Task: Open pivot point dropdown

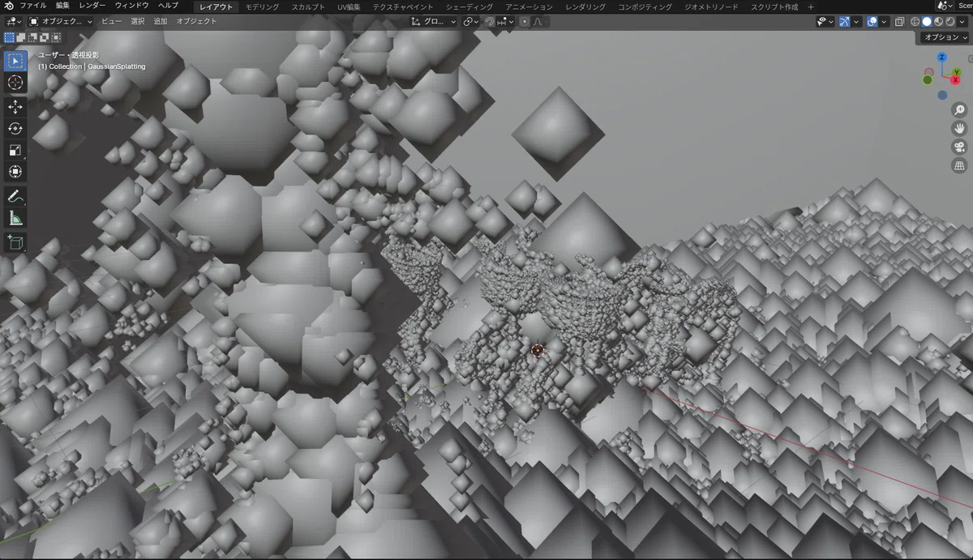Action: [472, 22]
